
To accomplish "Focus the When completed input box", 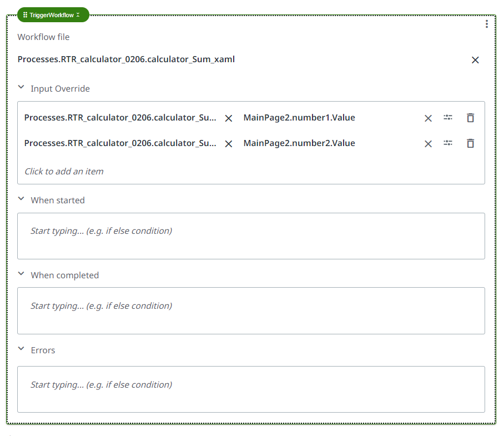I will [x=251, y=310].
